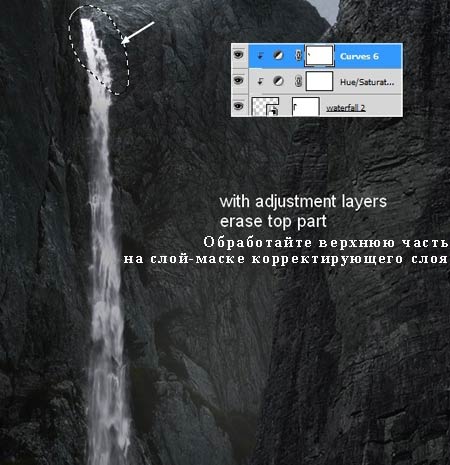Select the layer named Hue/Saturat...

point(367,82)
